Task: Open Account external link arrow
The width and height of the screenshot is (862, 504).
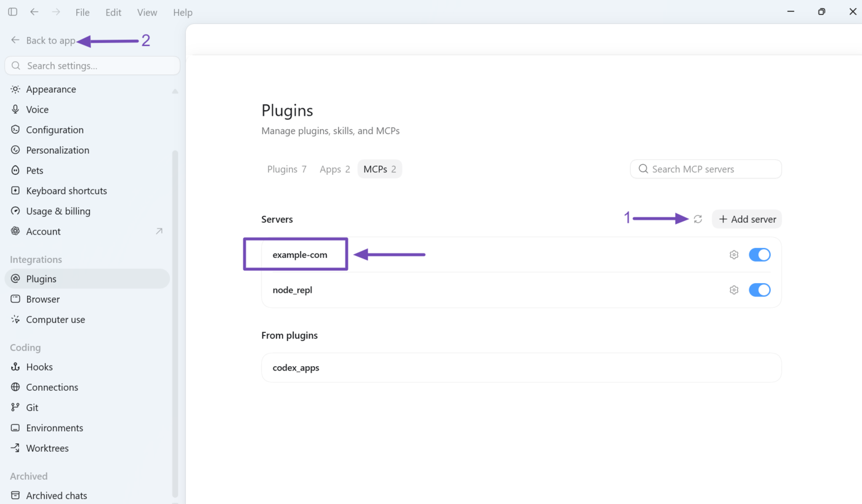Action: [159, 231]
